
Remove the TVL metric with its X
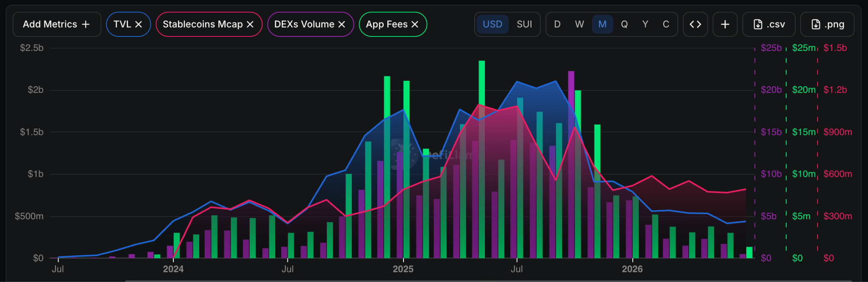139,25
